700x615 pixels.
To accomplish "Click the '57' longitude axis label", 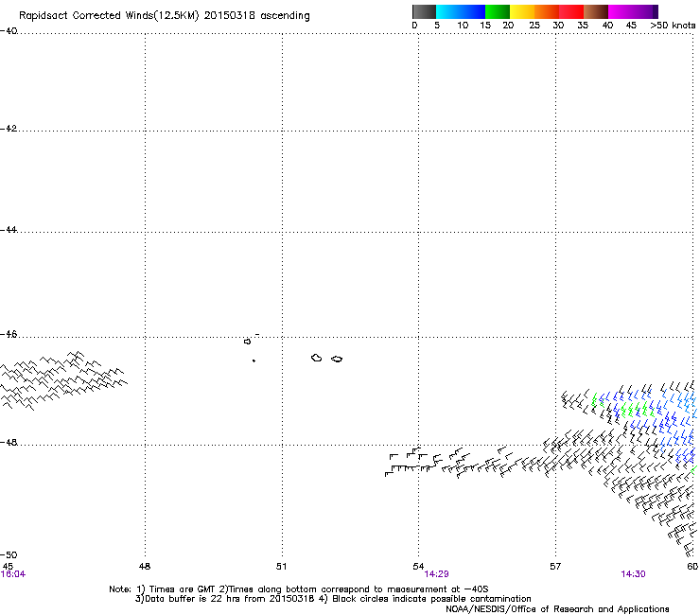I will (x=555, y=567).
